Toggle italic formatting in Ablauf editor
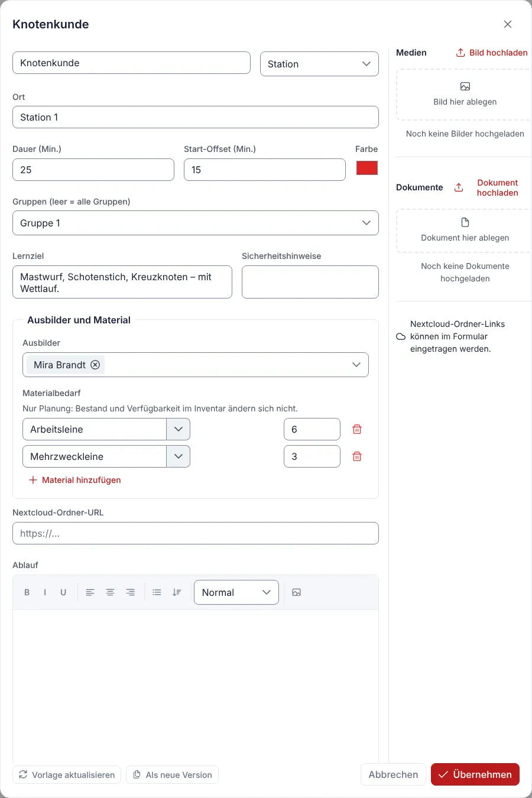The image size is (532, 798). point(45,592)
